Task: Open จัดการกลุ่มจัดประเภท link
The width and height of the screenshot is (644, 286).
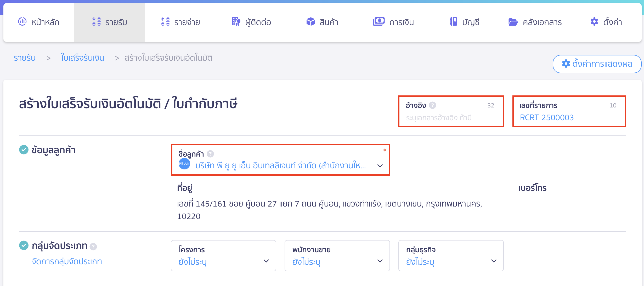Action: [67, 261]
